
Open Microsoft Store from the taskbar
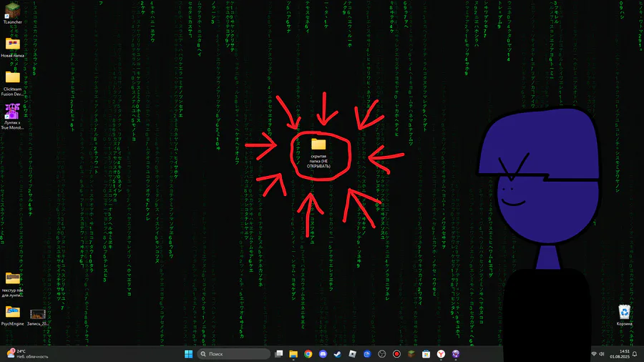click(x=426, y=354)
